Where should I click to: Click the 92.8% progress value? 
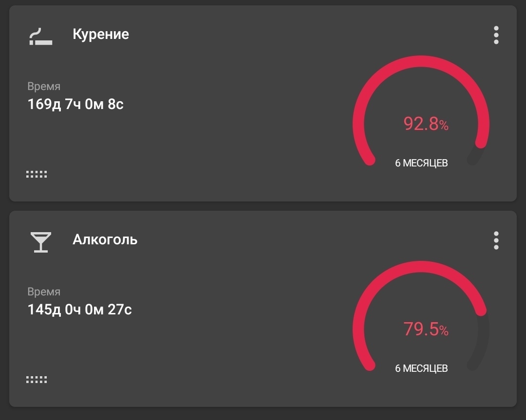click(x=426, y=124)
